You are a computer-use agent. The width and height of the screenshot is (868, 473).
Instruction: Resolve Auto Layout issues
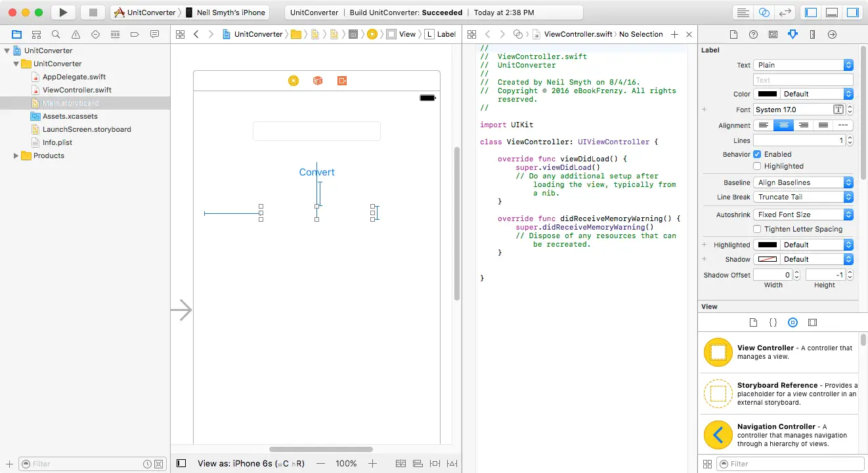(x=451, y=463)
